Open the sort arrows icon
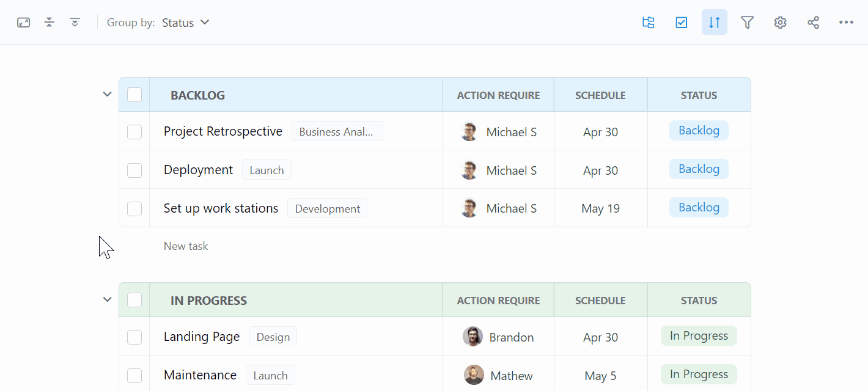The image size is (868, 391). point(715,22)
